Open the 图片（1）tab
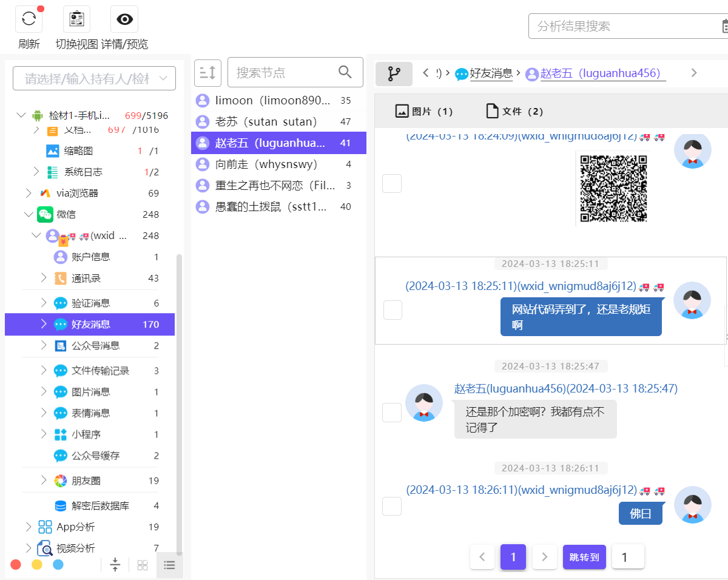 (x=424, y=111)
